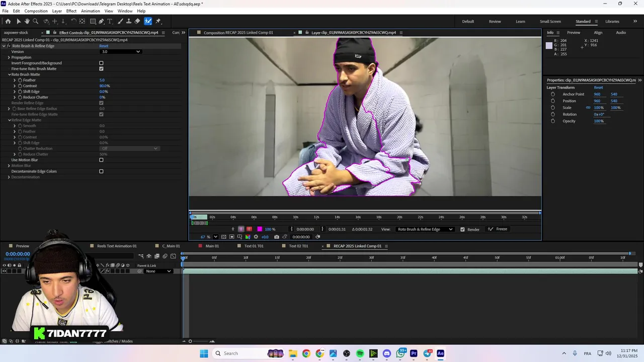Switch to Composition RECAP 2025 Linked Comp 01 tab
This screenshot has height=362, width=644.
point(238,33)
